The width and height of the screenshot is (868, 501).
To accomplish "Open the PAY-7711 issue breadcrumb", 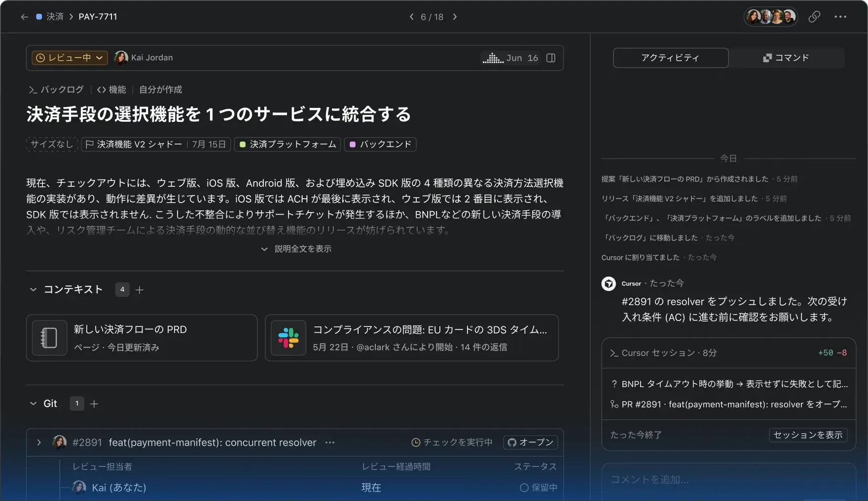I will (98, 17).
